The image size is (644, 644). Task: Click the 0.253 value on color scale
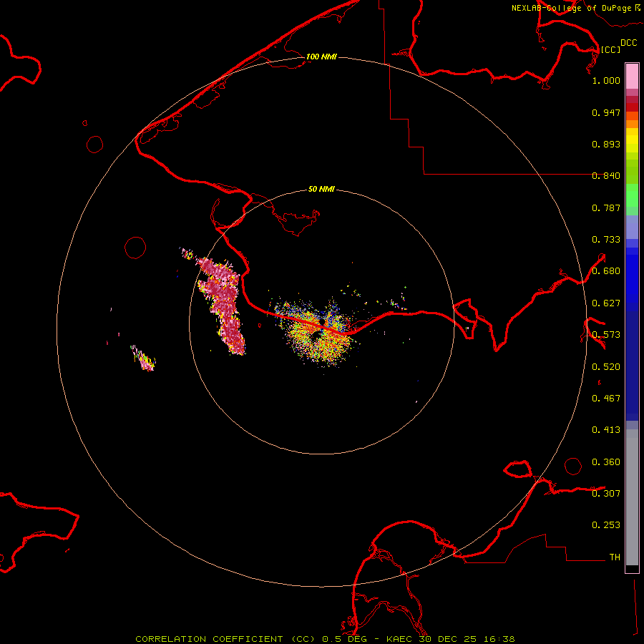(x=606, y=525)
